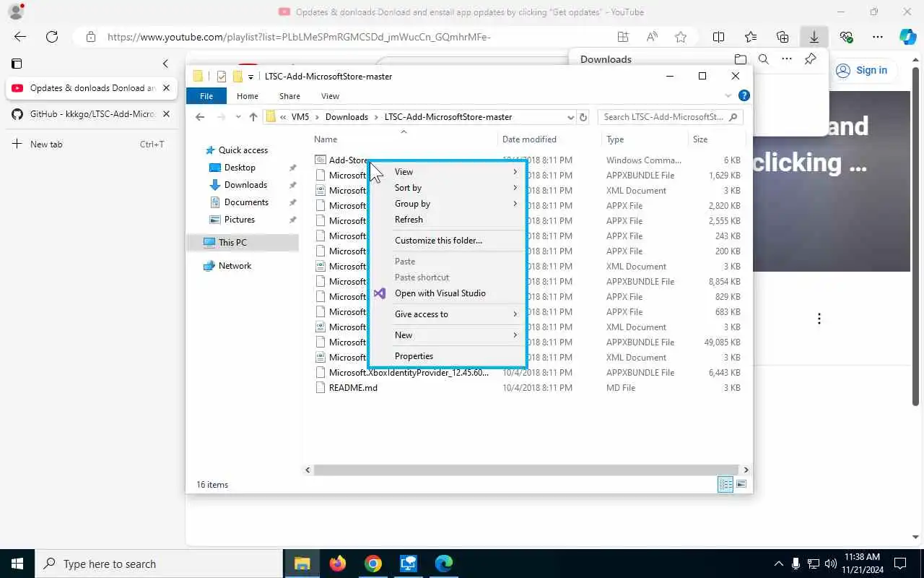Screen dimensions: 924x578
Task: Click the profile avatar in Edge title bar
Action: (x=15, y=12)
